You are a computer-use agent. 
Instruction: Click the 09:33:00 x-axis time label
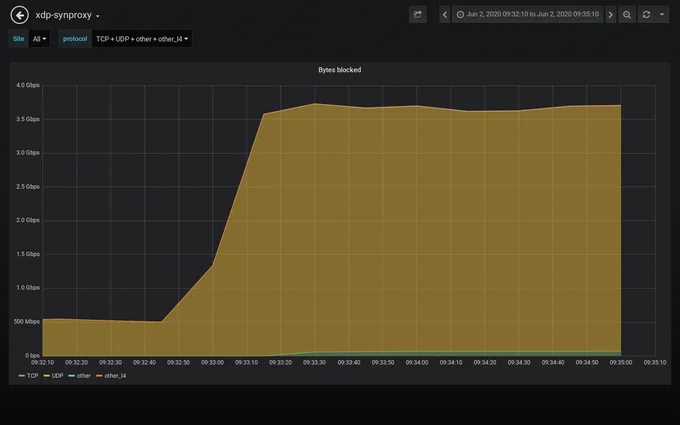point(212,362)
